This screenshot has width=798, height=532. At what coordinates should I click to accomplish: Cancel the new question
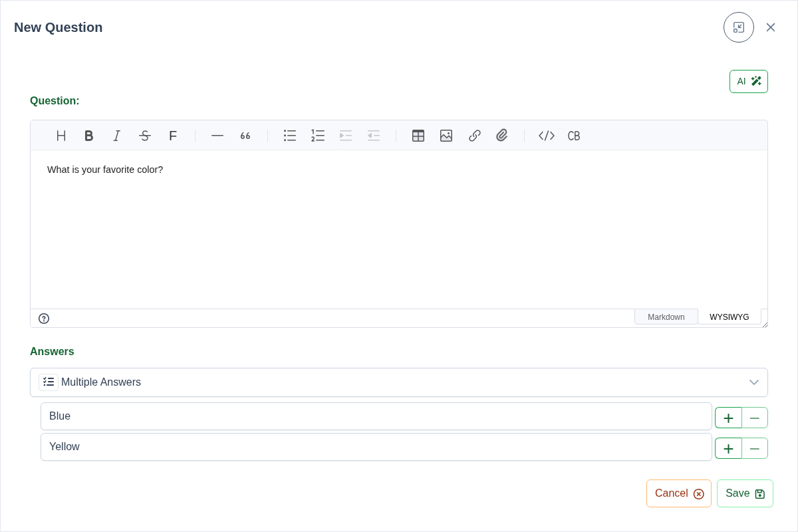coord(679,493)
